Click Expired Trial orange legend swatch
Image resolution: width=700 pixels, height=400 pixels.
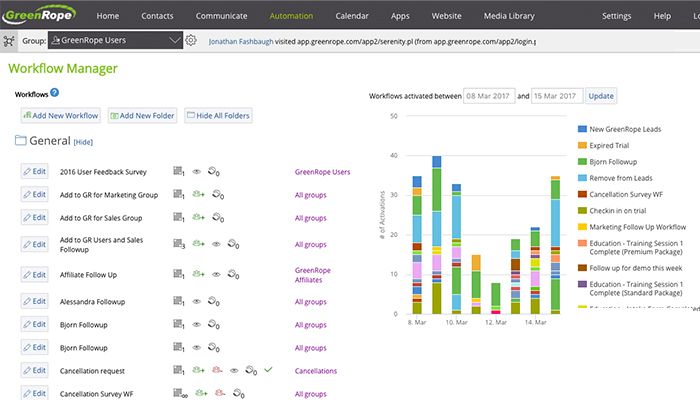click(x=584, y=146)
